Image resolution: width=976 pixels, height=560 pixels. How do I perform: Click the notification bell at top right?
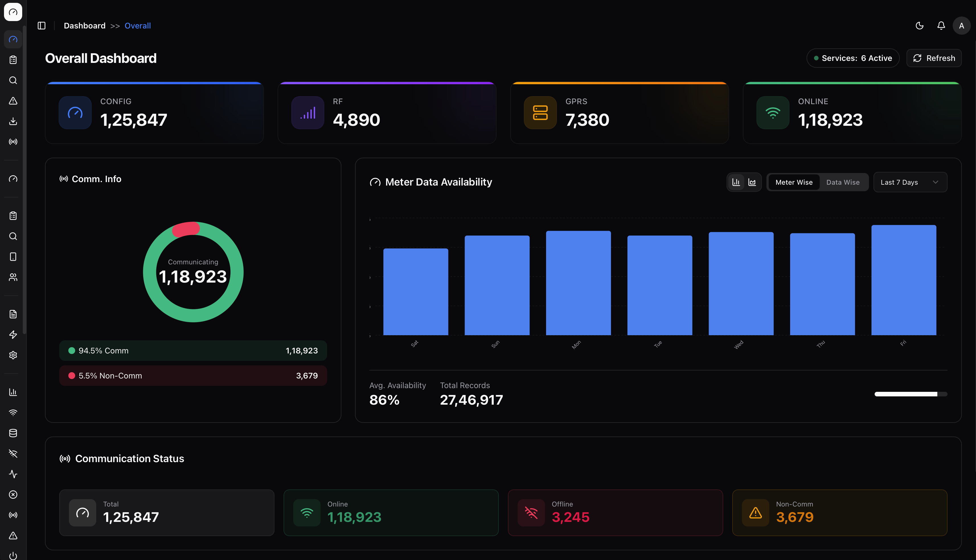coord(941,25)
